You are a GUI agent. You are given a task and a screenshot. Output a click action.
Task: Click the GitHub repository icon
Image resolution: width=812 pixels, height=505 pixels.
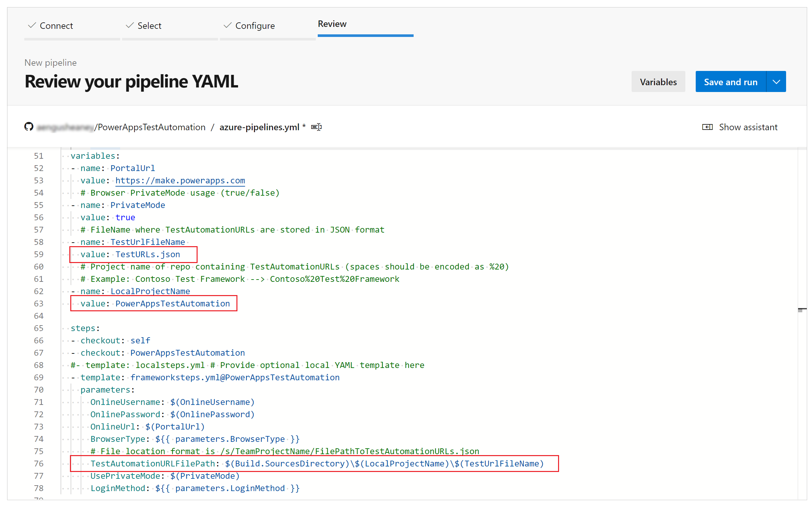[x=27, y=127]
